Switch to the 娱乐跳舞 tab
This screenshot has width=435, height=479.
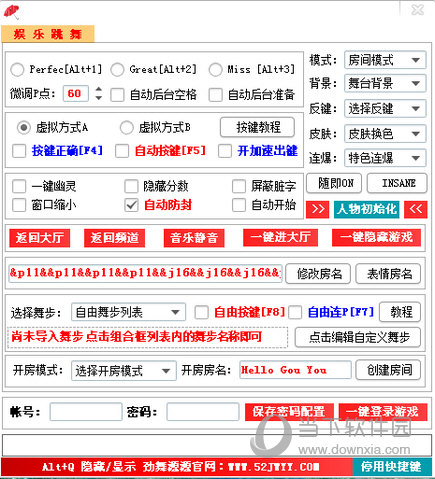(48, 34)
